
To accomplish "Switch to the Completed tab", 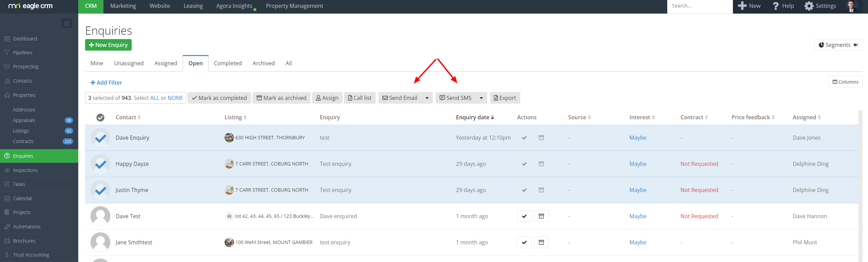I will [228, 63].
